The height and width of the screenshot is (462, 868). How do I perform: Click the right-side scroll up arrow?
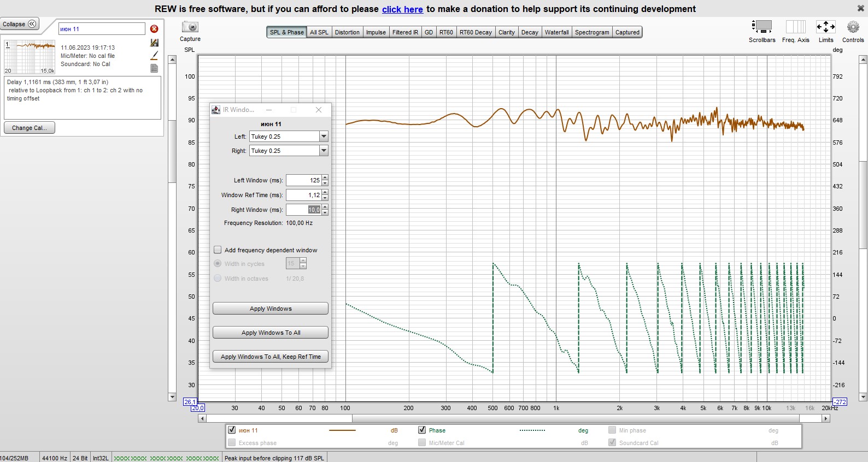[x=863, y=60]
